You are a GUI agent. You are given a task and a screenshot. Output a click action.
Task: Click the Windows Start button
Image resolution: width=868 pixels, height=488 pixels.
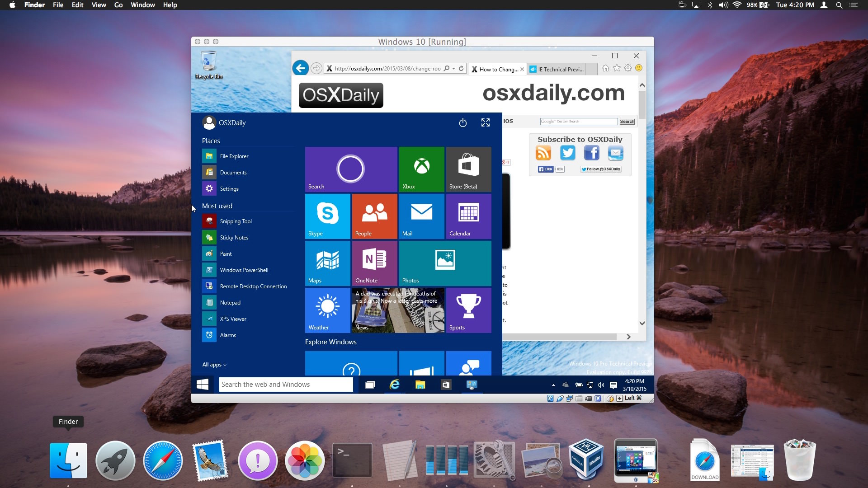(x=203, y=384)
